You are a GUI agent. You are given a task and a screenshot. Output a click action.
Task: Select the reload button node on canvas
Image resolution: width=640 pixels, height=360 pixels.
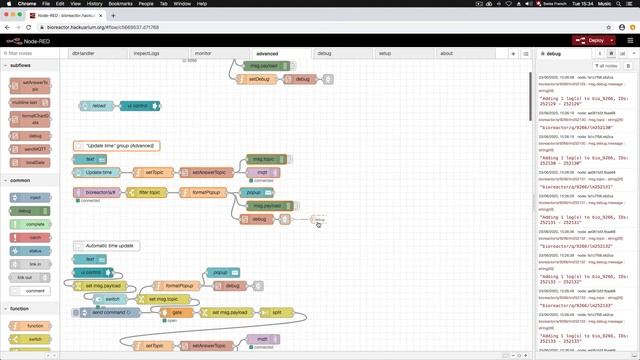(x=97, y=106)
